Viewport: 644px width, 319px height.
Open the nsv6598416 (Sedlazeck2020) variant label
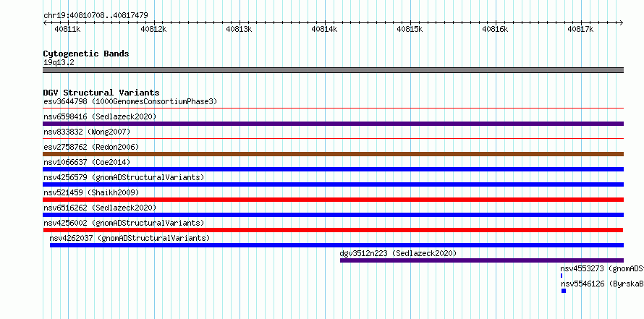click(100, 116)
